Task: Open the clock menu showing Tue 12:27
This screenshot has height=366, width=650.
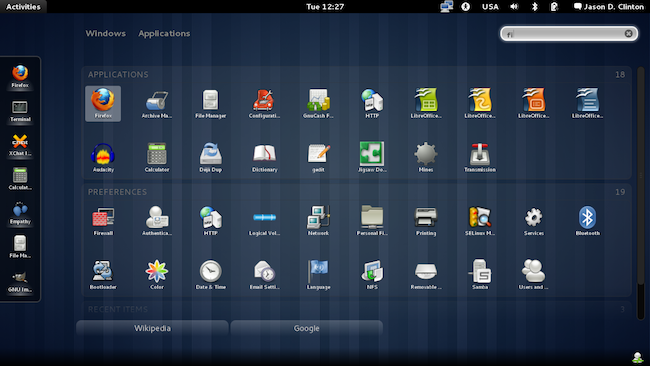Action: 325,7
